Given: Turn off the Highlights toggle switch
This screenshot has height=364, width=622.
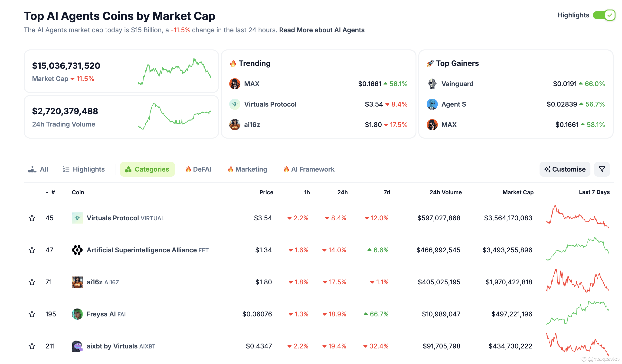Looking at the screenshot, I should (x=604, y=15).
